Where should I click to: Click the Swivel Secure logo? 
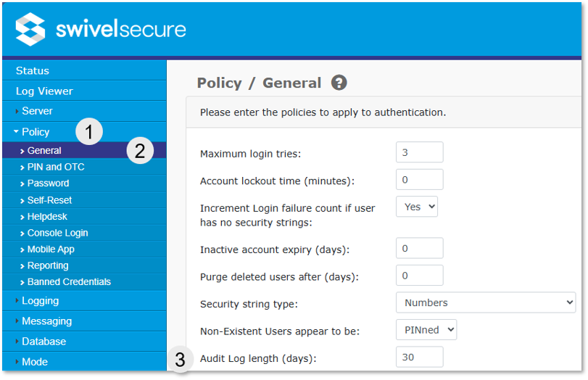(101, 30)
